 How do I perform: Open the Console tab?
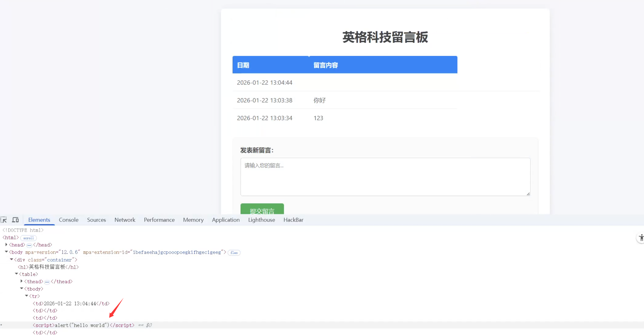pyautogui.click(x=69, y=220)
